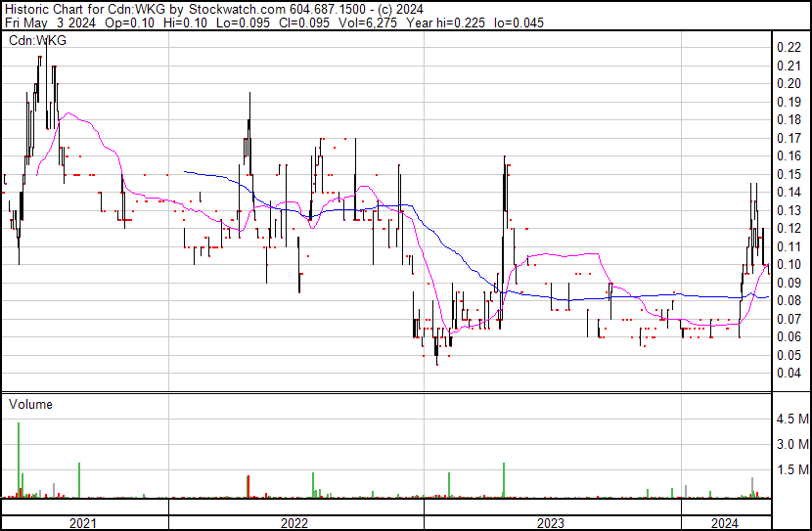Click the 0.05 price axis label
This screenshot has width=812, height=531.
[789, 355]
